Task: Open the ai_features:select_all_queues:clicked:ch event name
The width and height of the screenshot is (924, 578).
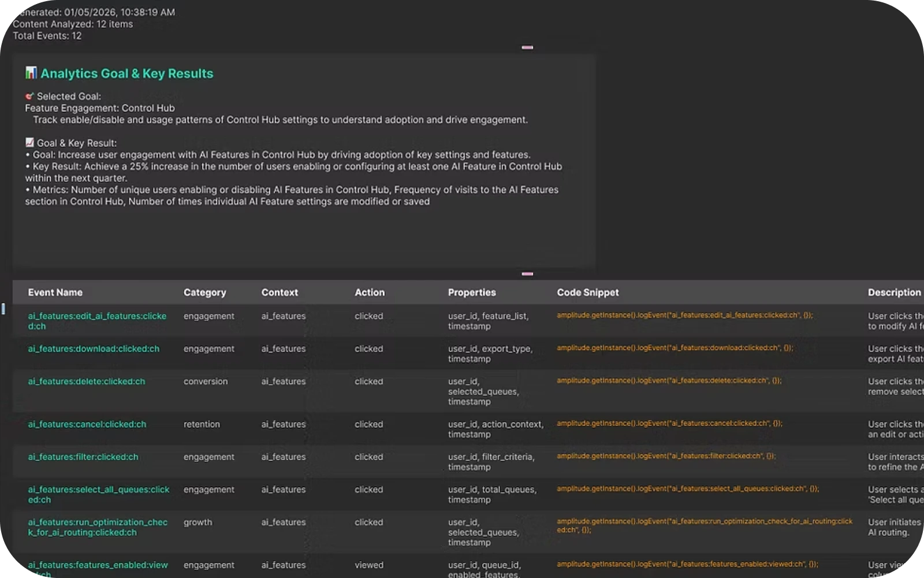Action: coord(99,495)
